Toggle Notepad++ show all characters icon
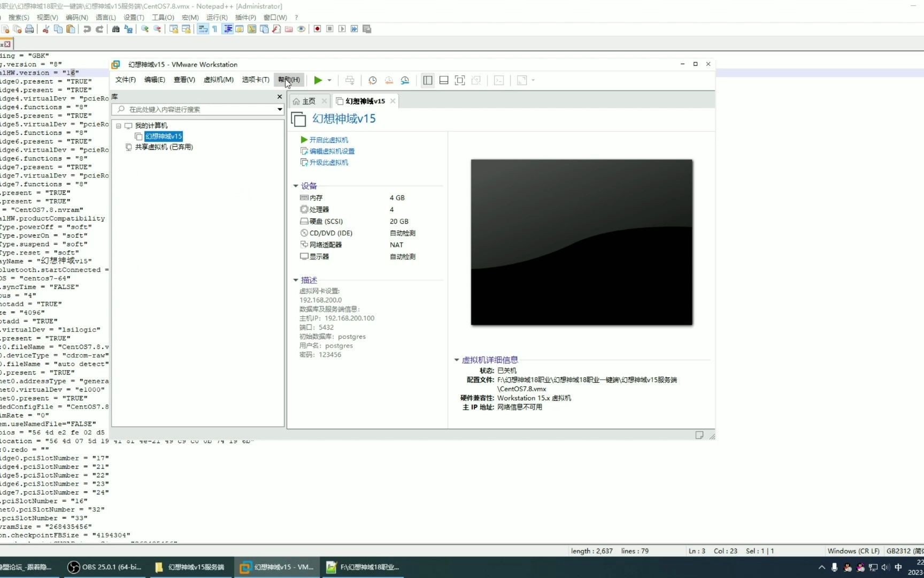 click(215, 29)
